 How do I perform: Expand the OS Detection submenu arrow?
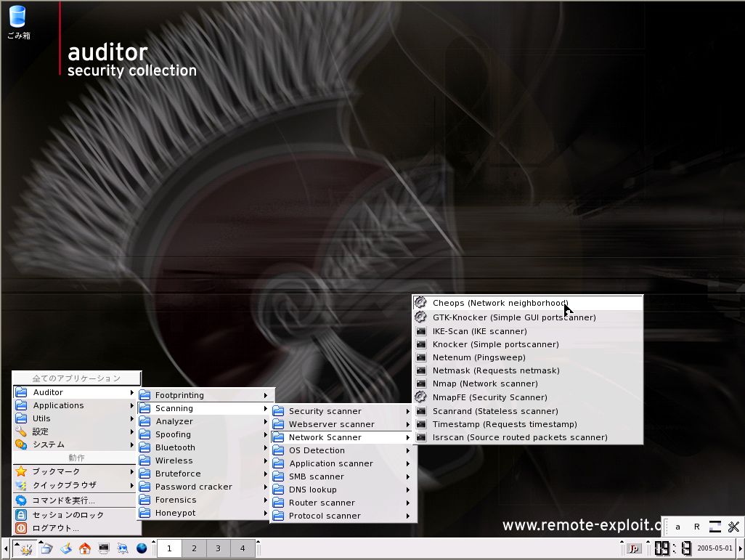[408, 450]
